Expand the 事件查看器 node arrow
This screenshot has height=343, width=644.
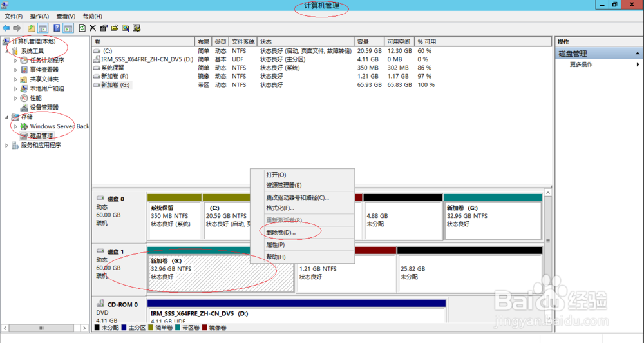(x=15, y=70)
